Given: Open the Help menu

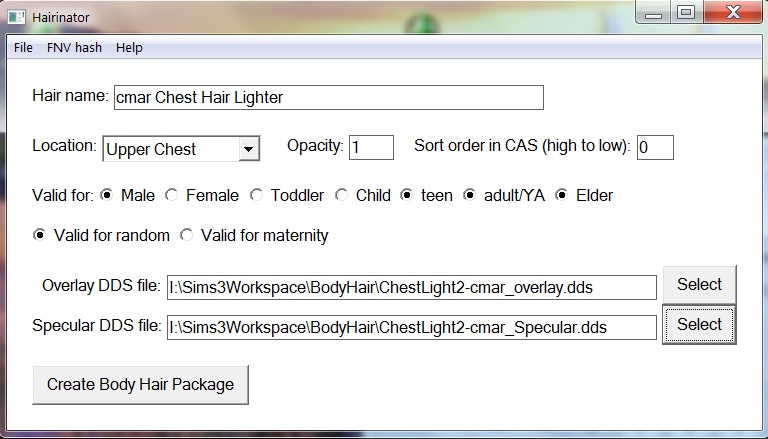Looking at the screenshot, I should (x=129, y=48).
